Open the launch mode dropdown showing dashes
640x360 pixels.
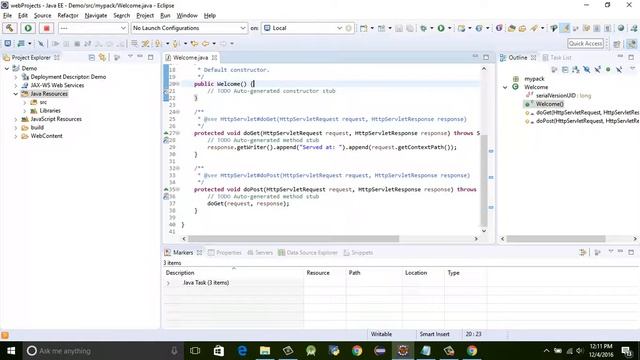tap(93, 28)
